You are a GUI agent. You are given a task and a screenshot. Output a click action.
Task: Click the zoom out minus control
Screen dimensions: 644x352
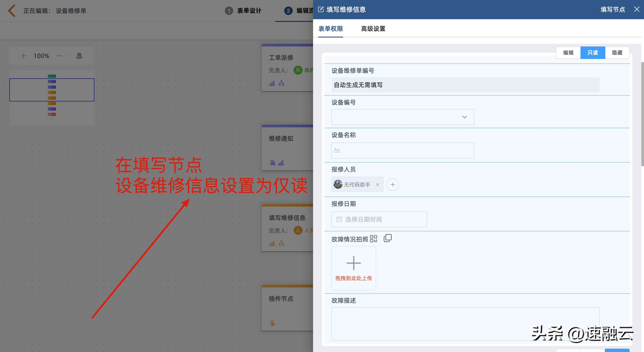[x=59, y=55]
